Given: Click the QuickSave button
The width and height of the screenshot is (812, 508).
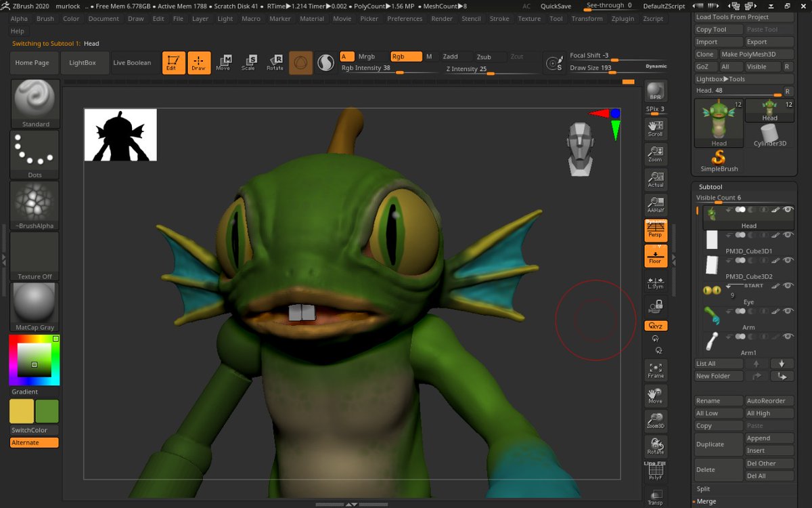Looking at the screenshot, I should 556,6.
